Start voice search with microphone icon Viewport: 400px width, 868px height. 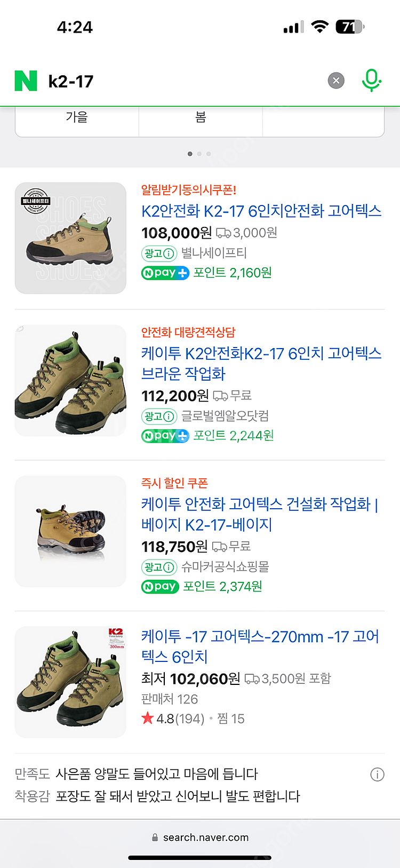371,81
